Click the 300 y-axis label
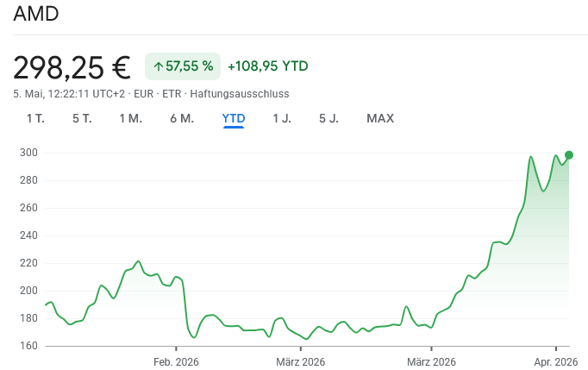 tap(28, 153)
